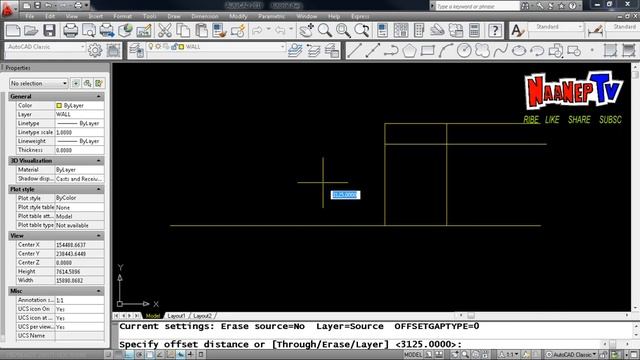Click the Open file folder icon

tap(31, 31)
